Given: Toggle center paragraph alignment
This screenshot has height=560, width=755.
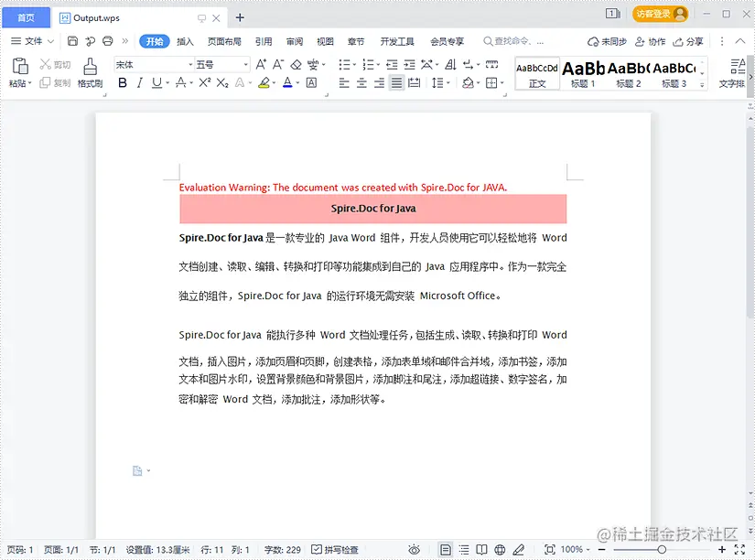Looking at the screenshot, I should [x=361, y=82].
